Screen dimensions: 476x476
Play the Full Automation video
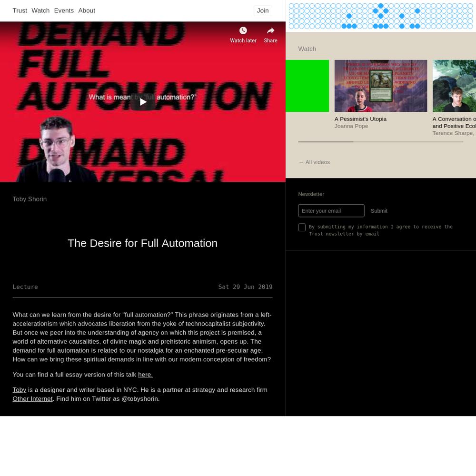[143, 102]
